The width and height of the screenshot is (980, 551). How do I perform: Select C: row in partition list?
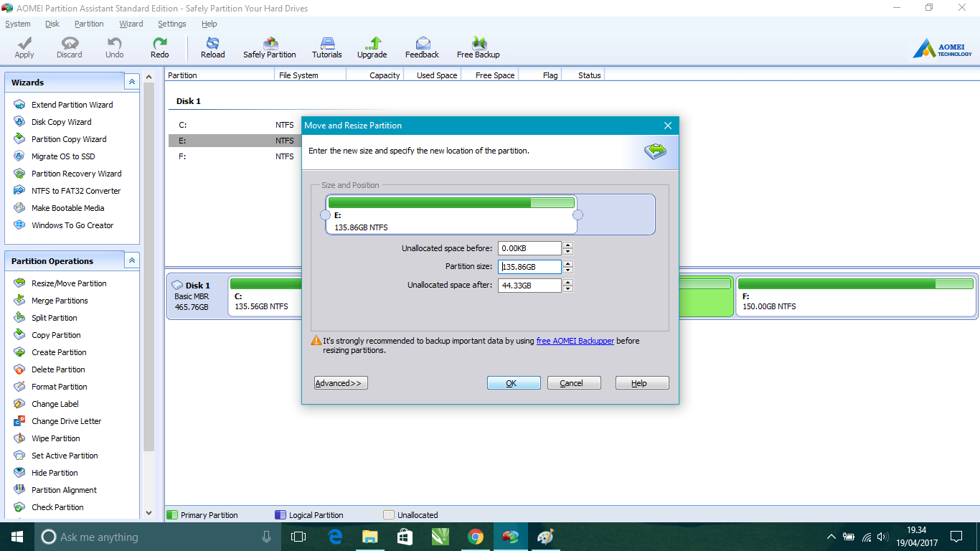click(x=235, y=125)
